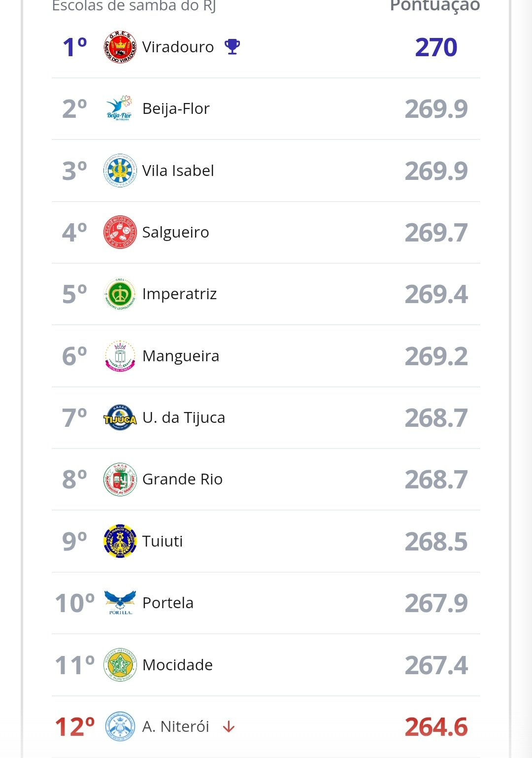Select the Unidos da Tijuca logo
The width and height of the screenshot is (532, 758).
coord(120,418)
